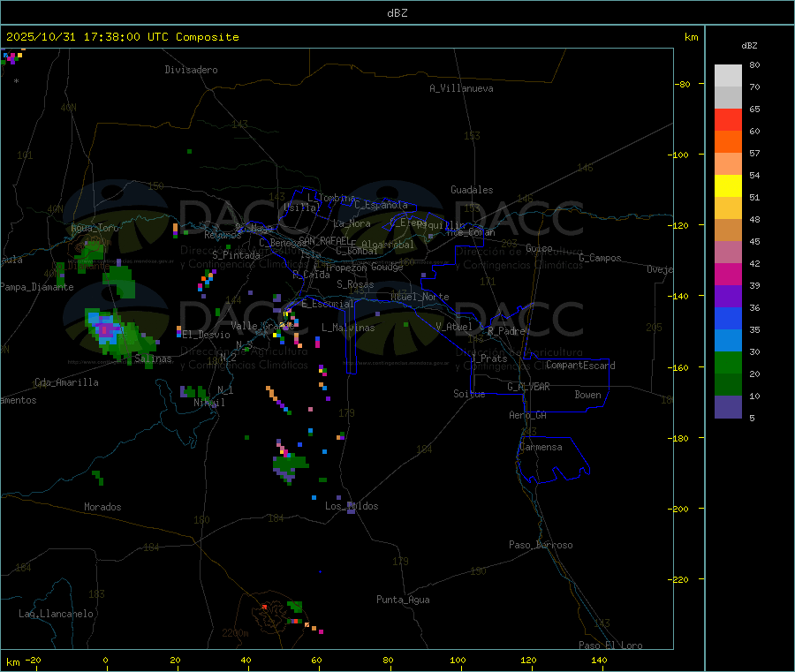Screen dimensions: 795x672
Task: Click the purple 5-10 dBZ legend swatch
Action: pos(728,407)
